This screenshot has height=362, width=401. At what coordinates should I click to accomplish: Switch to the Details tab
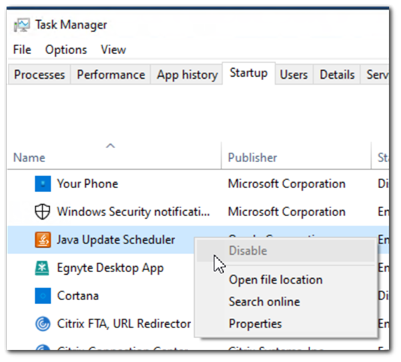click(337, 75)
